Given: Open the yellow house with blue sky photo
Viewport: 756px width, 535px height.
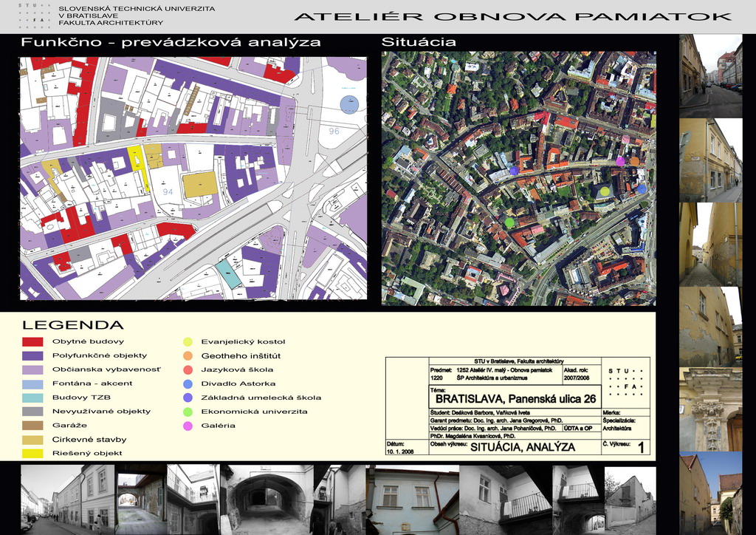Looking at the screenshot, I should [711, 493].
